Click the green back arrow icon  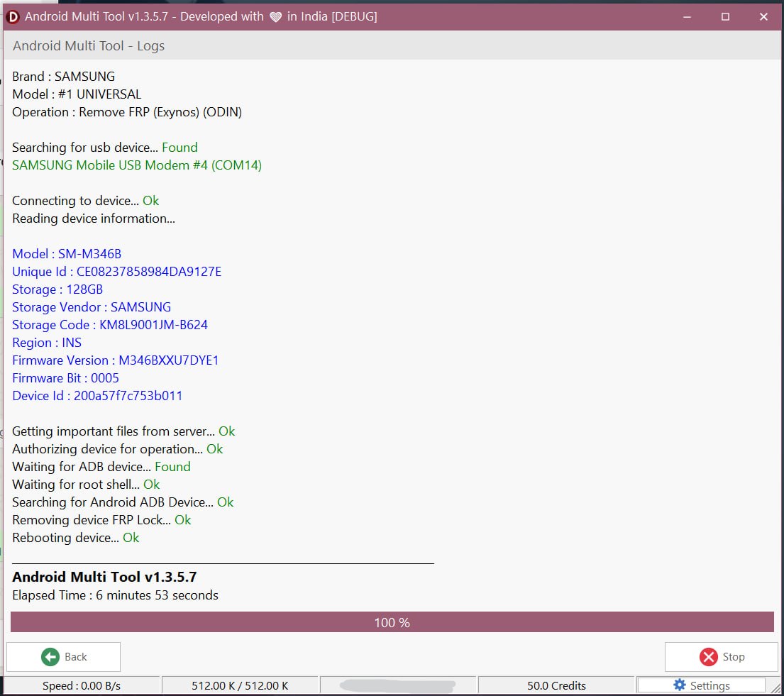pyautogui.click(x=50, y=656)
